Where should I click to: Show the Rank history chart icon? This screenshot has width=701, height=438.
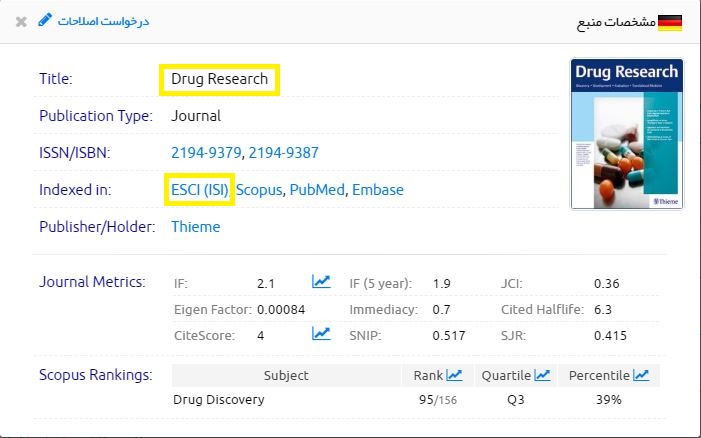454,376
